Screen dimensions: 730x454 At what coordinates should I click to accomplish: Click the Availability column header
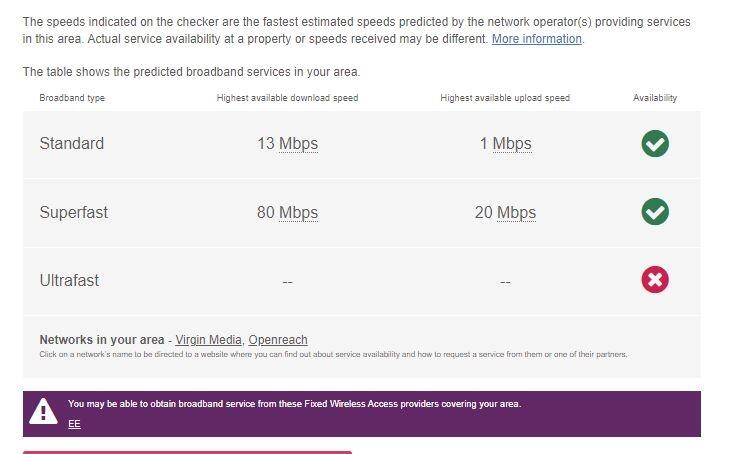click(x=655, y=98)
